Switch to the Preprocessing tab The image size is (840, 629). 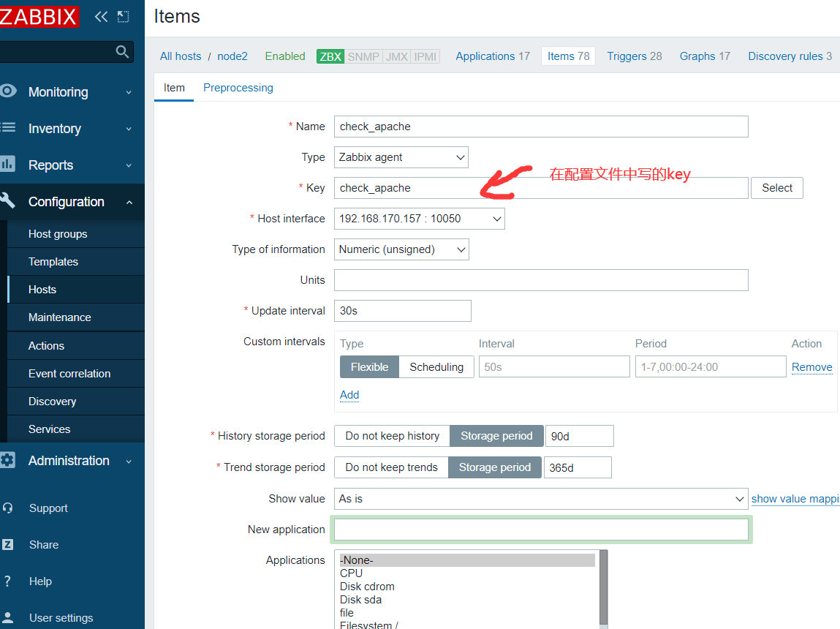point(238,88)
